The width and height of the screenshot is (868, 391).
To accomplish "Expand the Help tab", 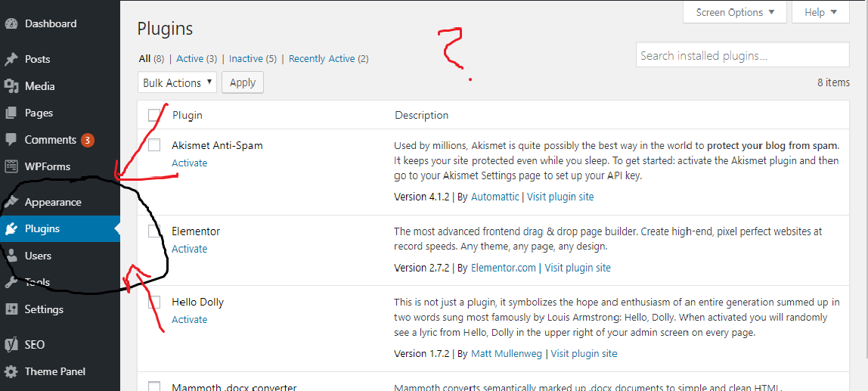I will pyautogui.click(x=820, y=12).
